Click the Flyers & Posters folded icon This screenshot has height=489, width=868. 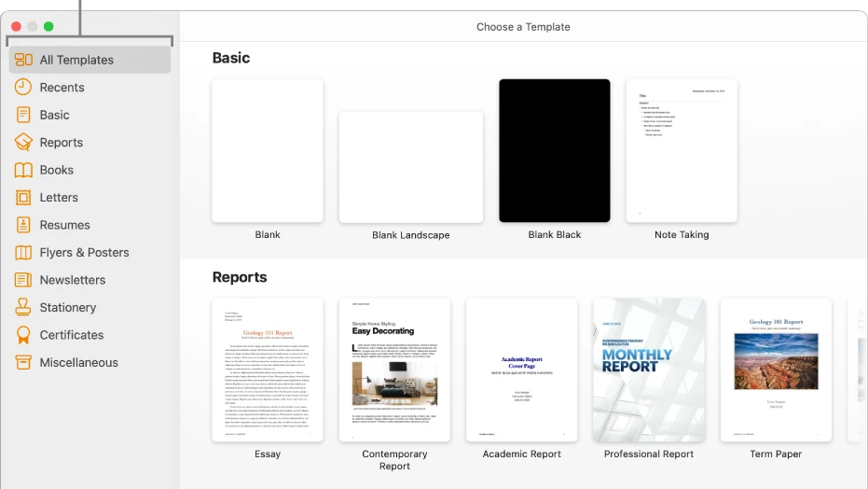(x=23, y=253)
